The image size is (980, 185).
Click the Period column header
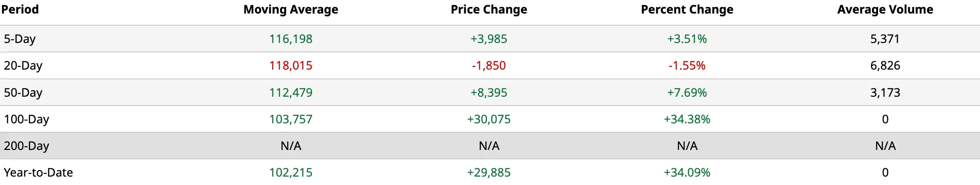[x=20, y=10]
